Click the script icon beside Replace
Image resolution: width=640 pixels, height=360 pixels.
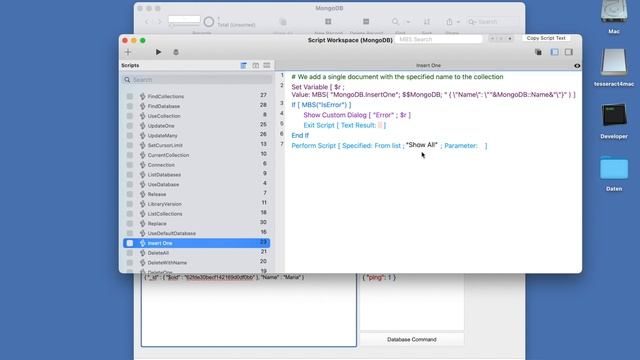point(142,224)
